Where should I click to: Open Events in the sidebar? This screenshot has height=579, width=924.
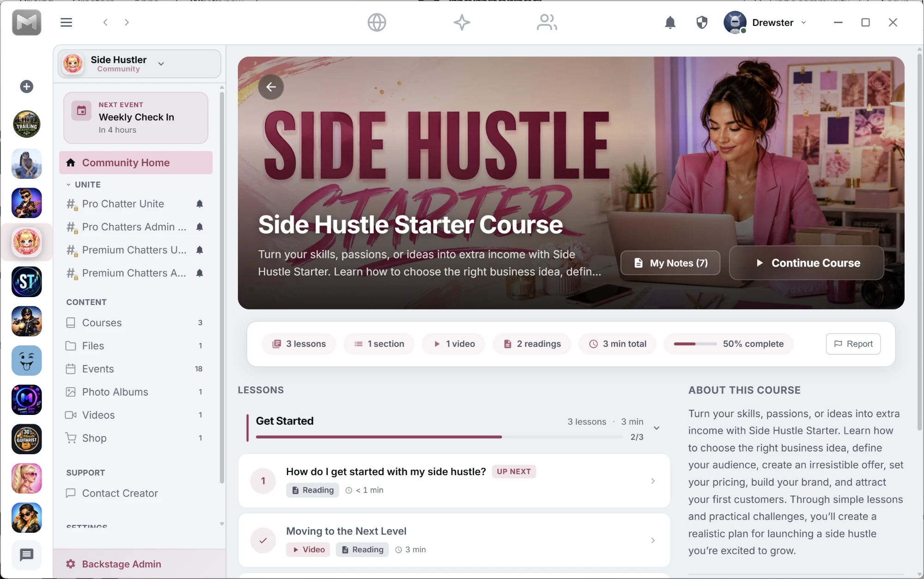136,369
